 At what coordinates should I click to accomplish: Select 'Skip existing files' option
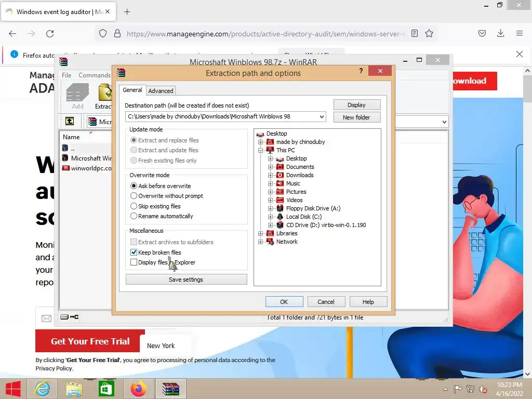click(134, 206)
